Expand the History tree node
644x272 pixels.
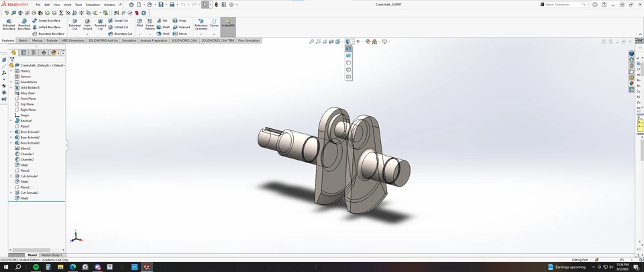11,71
